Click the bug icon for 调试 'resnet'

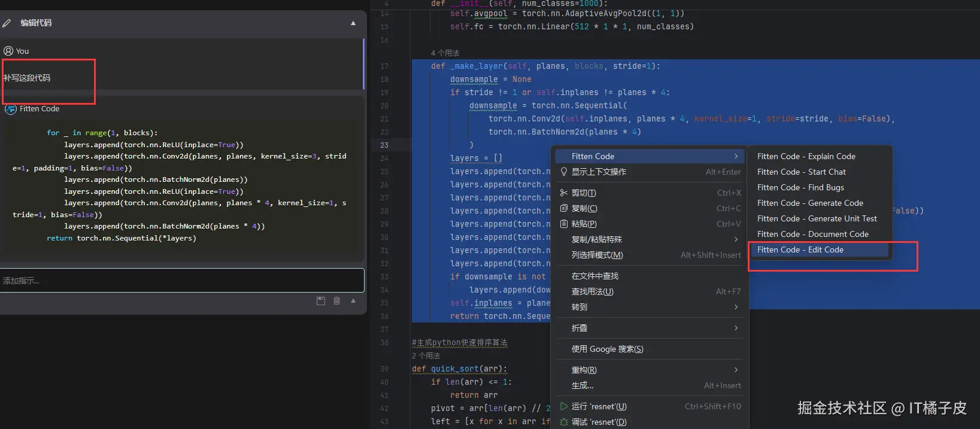click(563, 422)
